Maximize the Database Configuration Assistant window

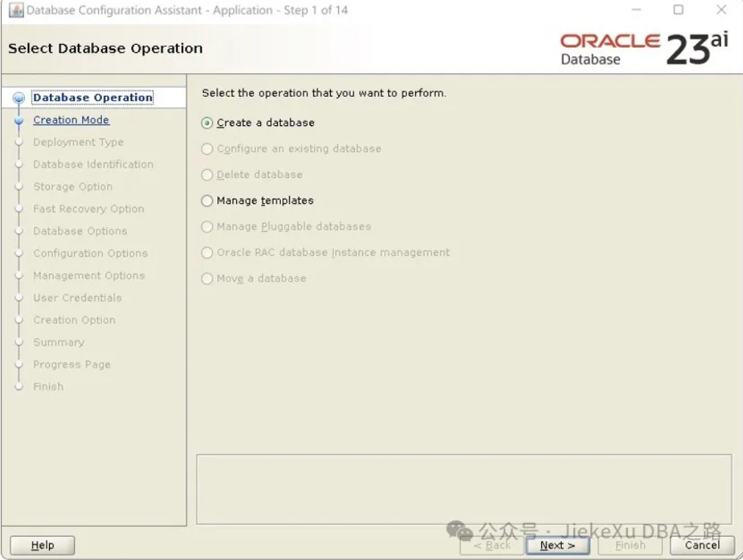click(x=678, y=10)
